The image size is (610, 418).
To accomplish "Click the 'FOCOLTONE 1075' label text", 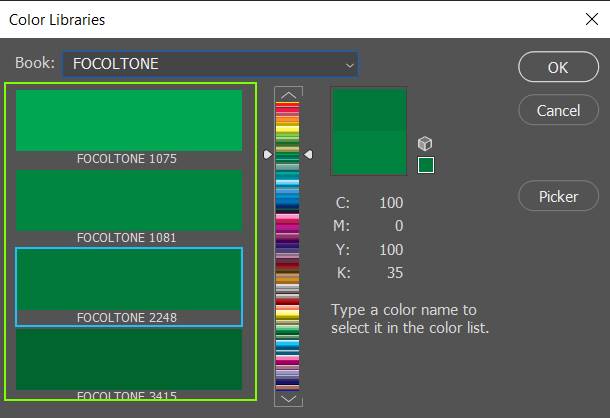I will coord(127,159).
